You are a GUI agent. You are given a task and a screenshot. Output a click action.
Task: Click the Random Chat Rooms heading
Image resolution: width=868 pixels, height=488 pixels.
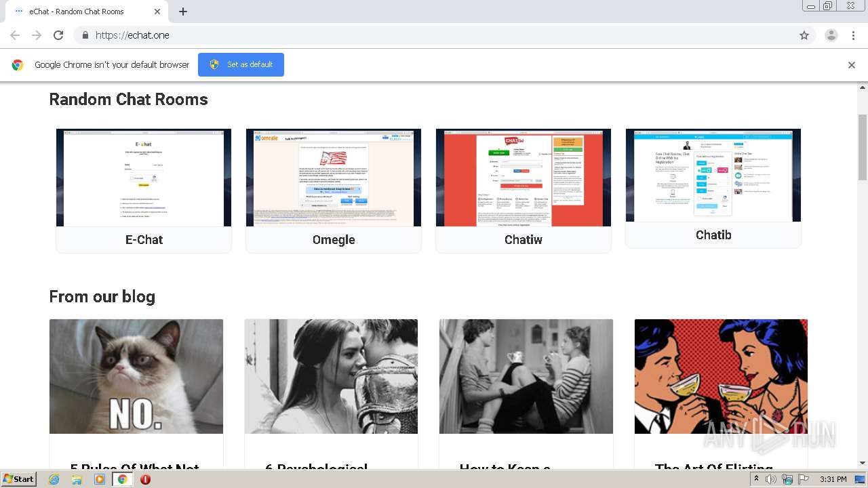(128, 99)
